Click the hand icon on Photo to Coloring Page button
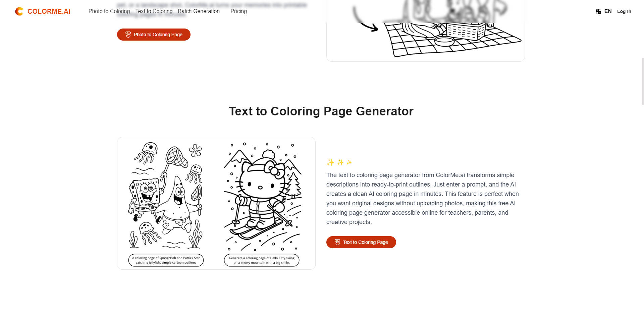This screenshot has width=644, height=316. 128,34
